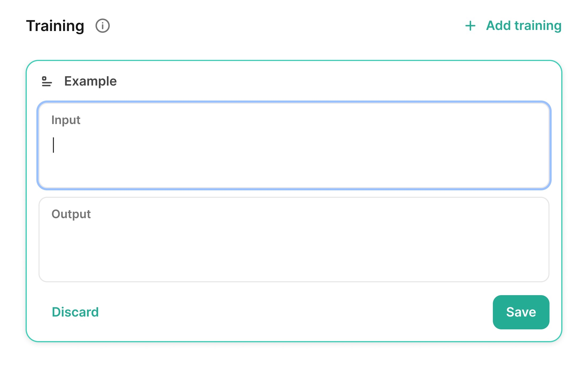The width and height of the screenshot is (588, 374).
Task: Click the Input field label
Action: pos(66,120)
